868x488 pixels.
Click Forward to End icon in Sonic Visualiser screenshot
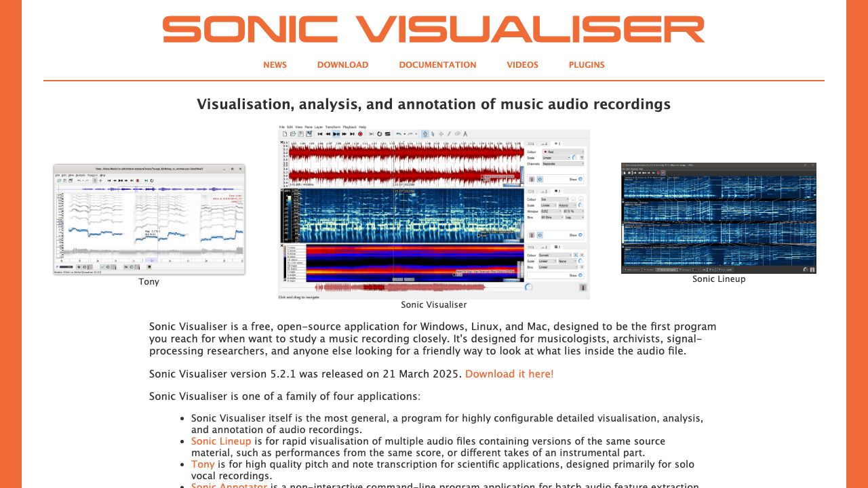(352, 134)
